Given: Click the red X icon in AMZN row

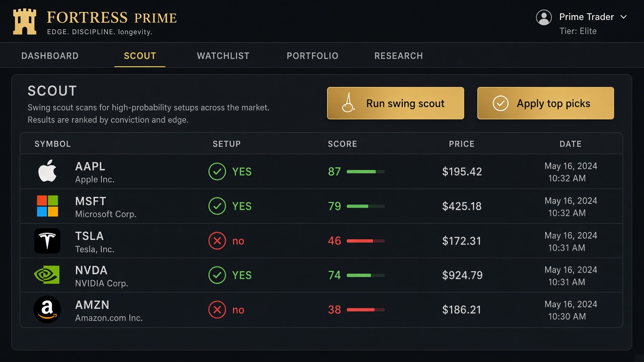Looking at the screenshot, I should [217, 310].
